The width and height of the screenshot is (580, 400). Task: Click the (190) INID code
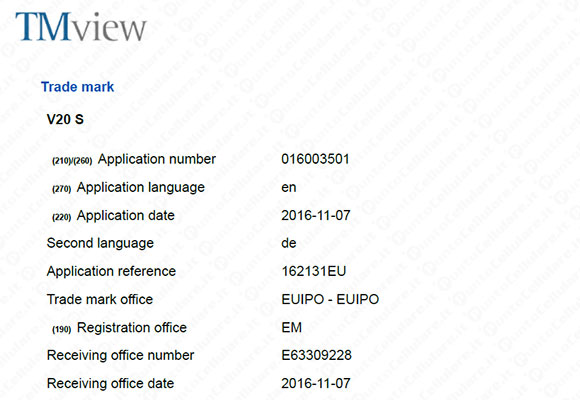(61, 329)
